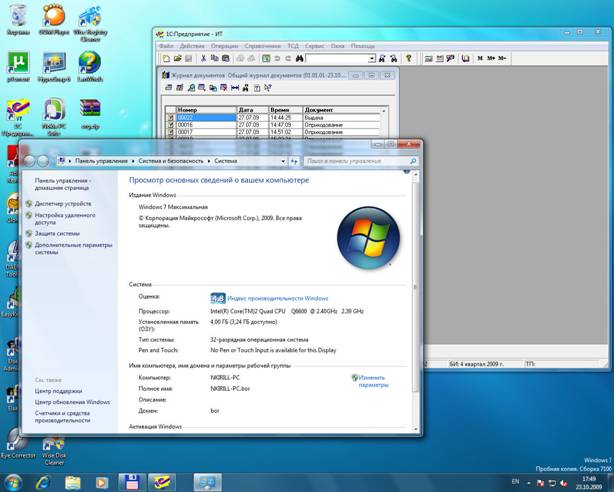Click time cell 14:44:25 in journal

(285, 117)
